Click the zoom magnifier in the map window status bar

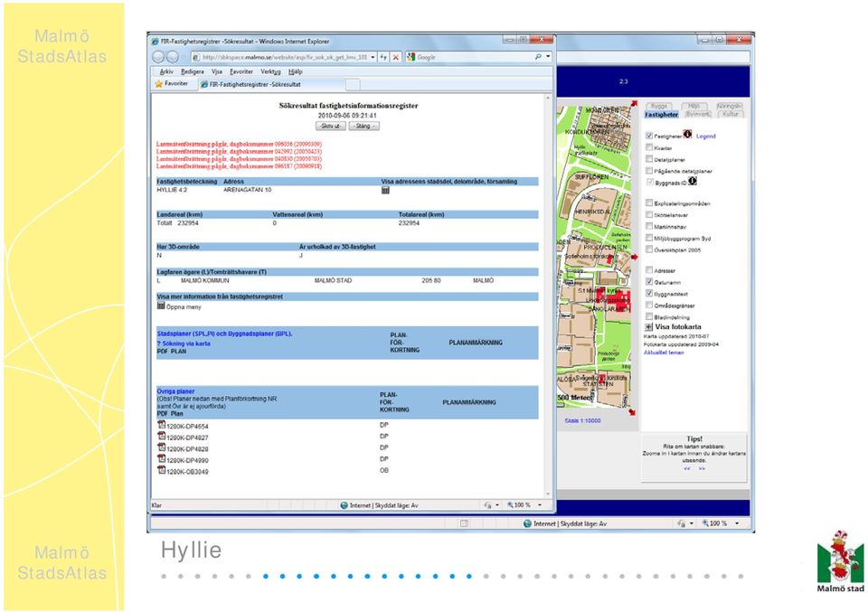point(705,523)
